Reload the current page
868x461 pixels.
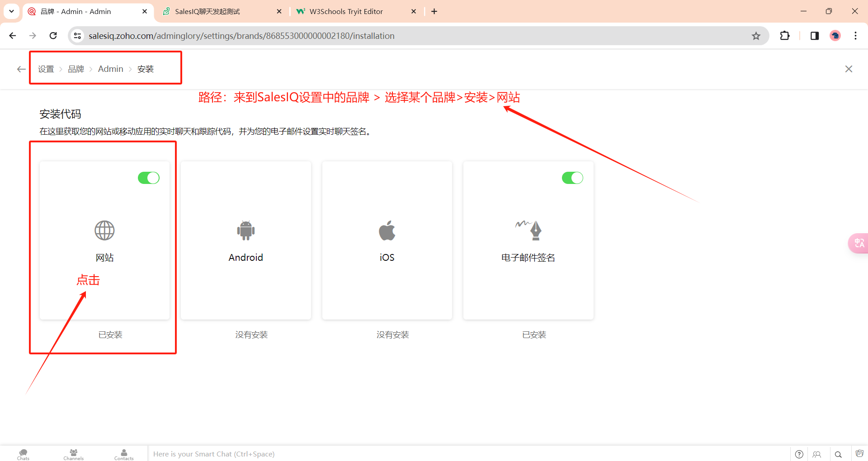point(53,36)
